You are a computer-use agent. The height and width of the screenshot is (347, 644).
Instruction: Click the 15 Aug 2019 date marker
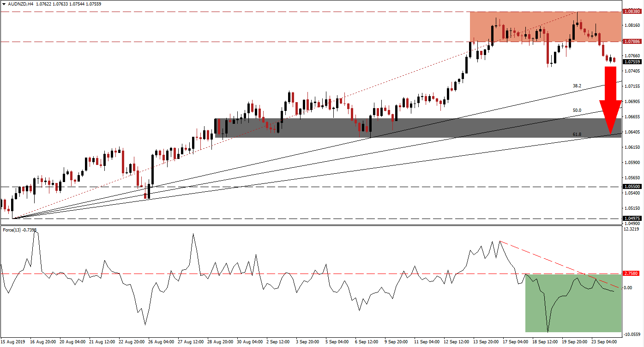pos(12,342)
